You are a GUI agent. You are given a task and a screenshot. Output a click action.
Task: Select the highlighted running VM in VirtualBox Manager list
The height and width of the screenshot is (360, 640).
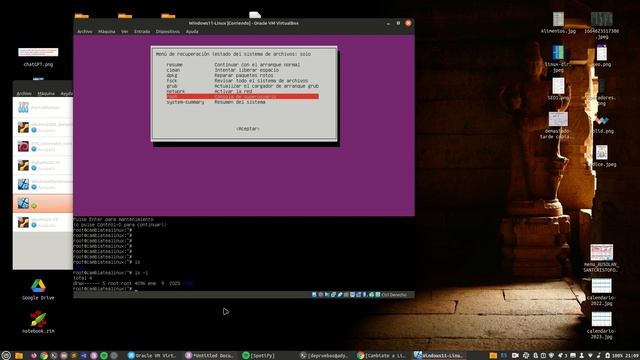pyautogui.click(x=43, y=203)
